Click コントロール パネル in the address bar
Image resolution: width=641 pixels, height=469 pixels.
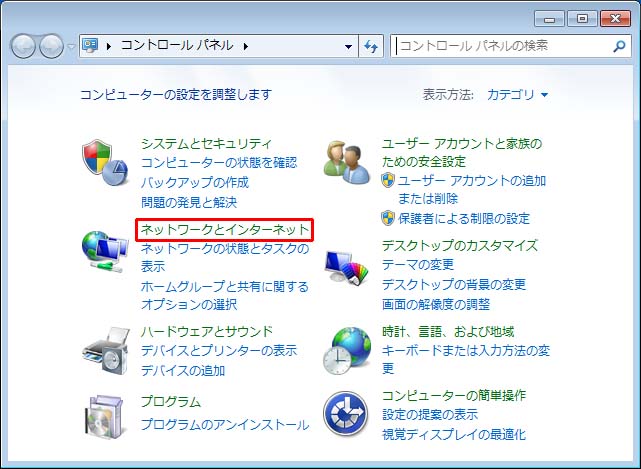[177, 45]
